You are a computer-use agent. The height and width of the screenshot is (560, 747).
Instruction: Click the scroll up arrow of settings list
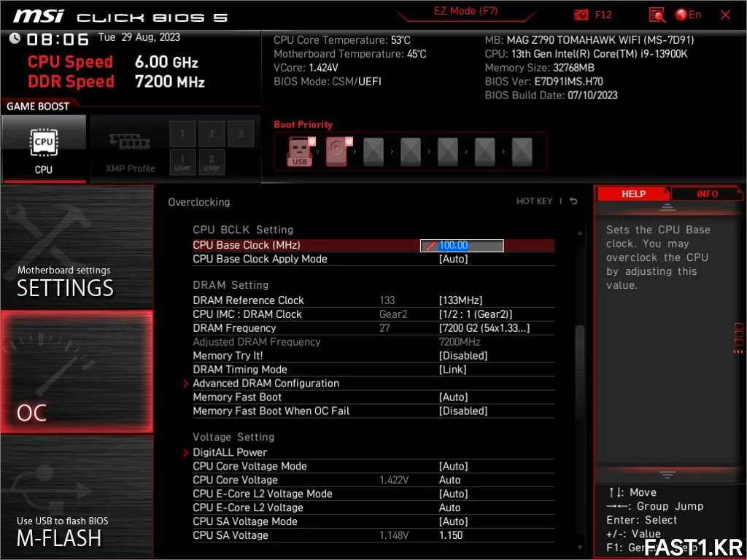(580, 233)
